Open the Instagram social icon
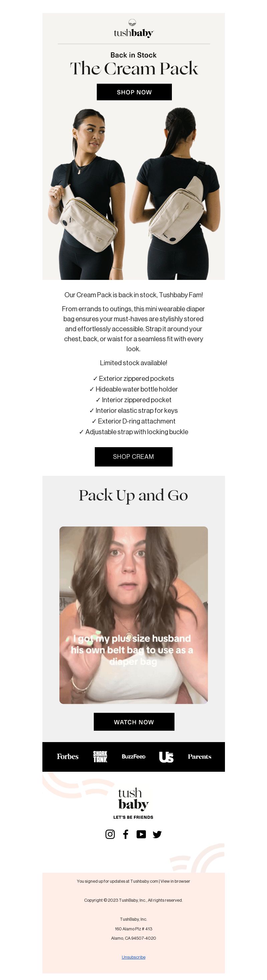 110,834
